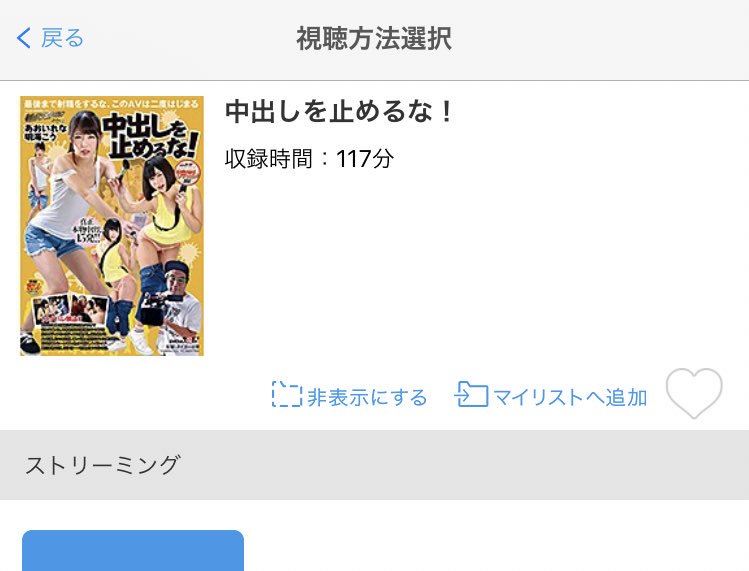Click the colon separator in 収録時間 line
The height and width of the screenshot is (571, 749).
click(325, 159)
